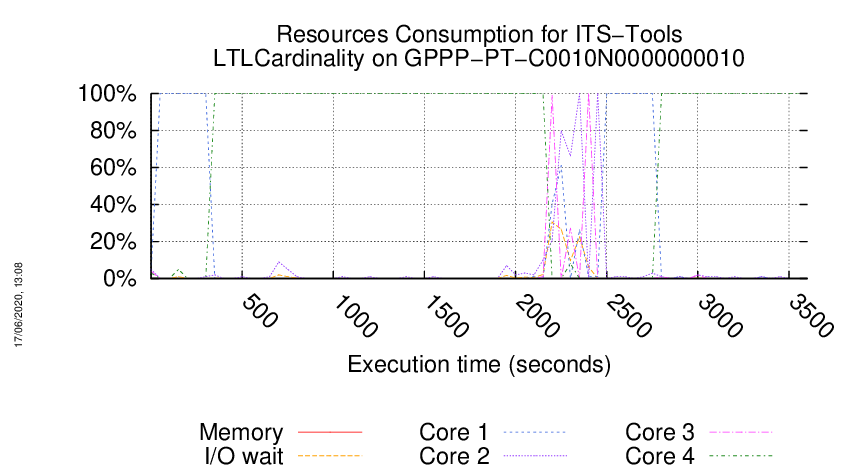Click the rotated timestamp '17/06/2020, 13:08'

[x=18, y=305]
